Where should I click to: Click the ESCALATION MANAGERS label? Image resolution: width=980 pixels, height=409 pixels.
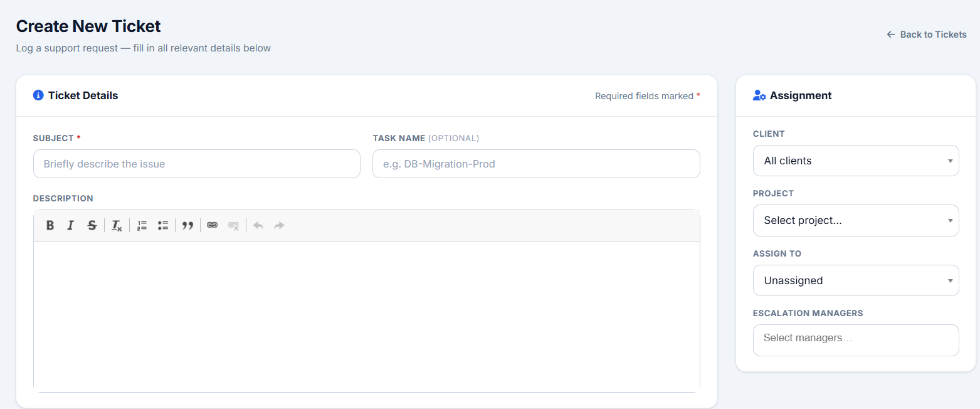808,313
